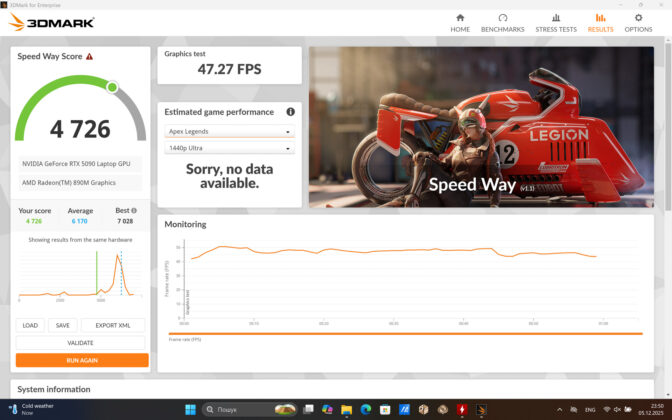Viewport: 672px width, 420px height.
Task: Open Microsoft Store from the taskbar
Action: (385, 409)
